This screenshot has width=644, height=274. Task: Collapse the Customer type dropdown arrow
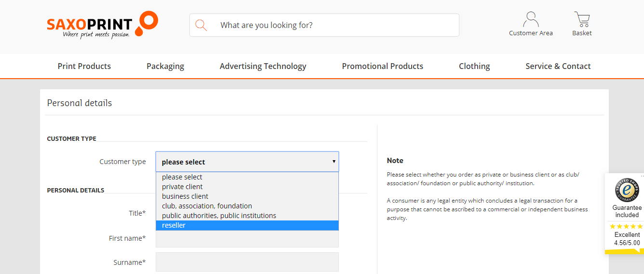[334, 162]
